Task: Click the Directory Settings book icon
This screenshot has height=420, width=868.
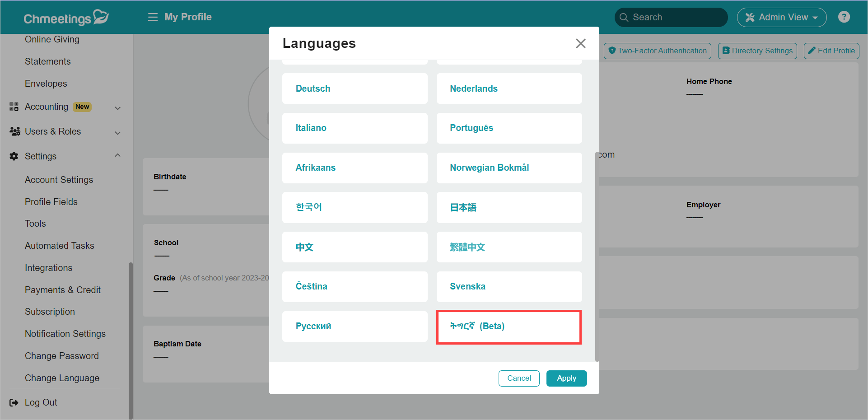Action: pos(726,51)
